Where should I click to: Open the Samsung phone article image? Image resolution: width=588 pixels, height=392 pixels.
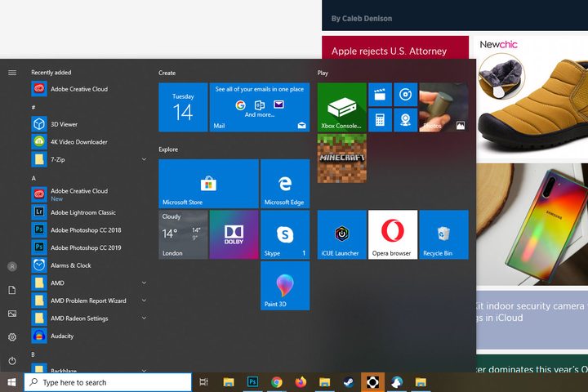click(x=532, y=225)
